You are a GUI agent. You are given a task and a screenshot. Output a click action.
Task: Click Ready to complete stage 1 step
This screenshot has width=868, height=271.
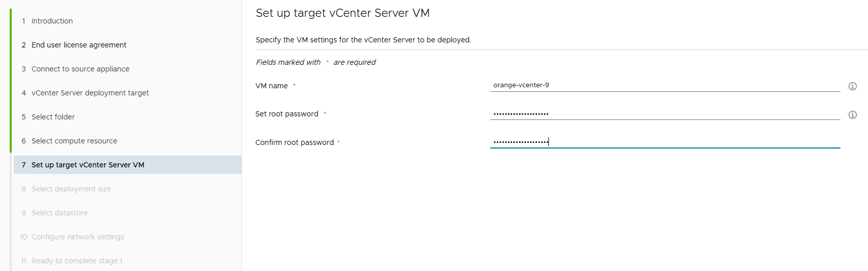[x=77, y=261]
